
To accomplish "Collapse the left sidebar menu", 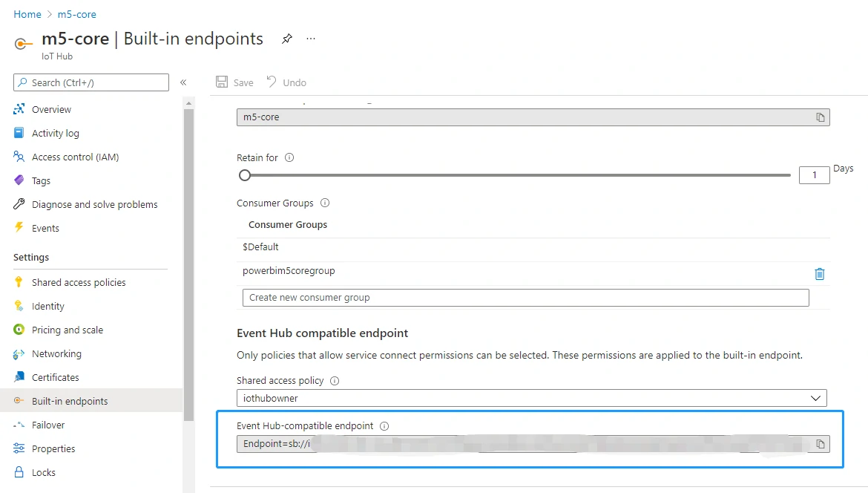I will pos(183,82).
